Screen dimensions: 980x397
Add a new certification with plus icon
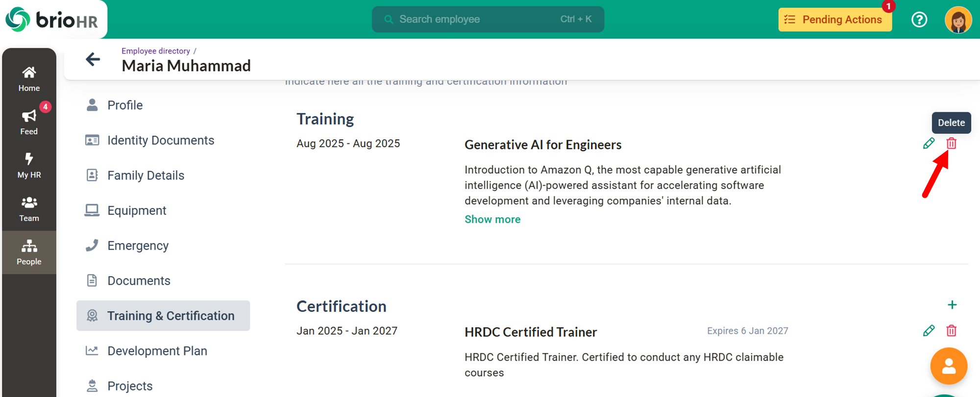952,305
